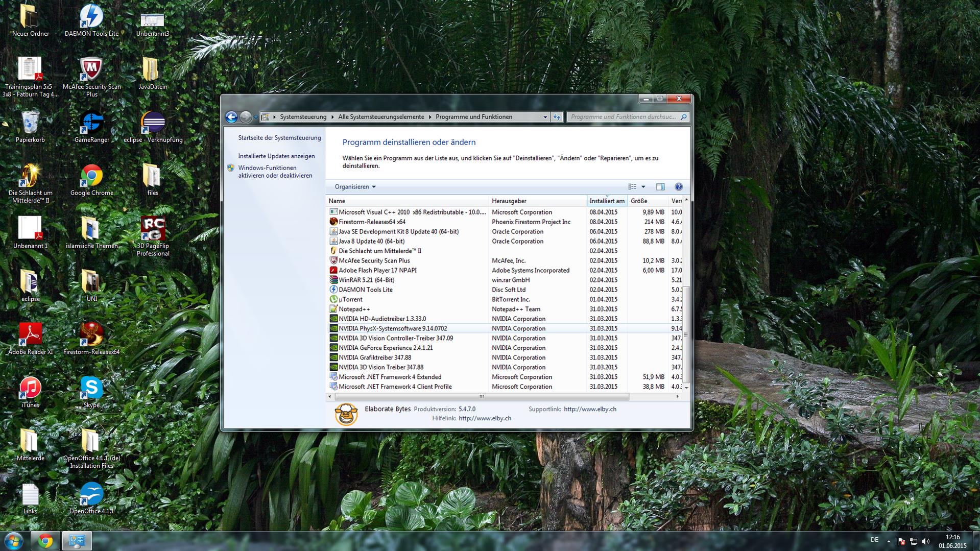Select Firestorm-Releasex64 x64 in program list
Image resolution: width=980 pixels, height=551 pixels.
[x=505, y=222]
